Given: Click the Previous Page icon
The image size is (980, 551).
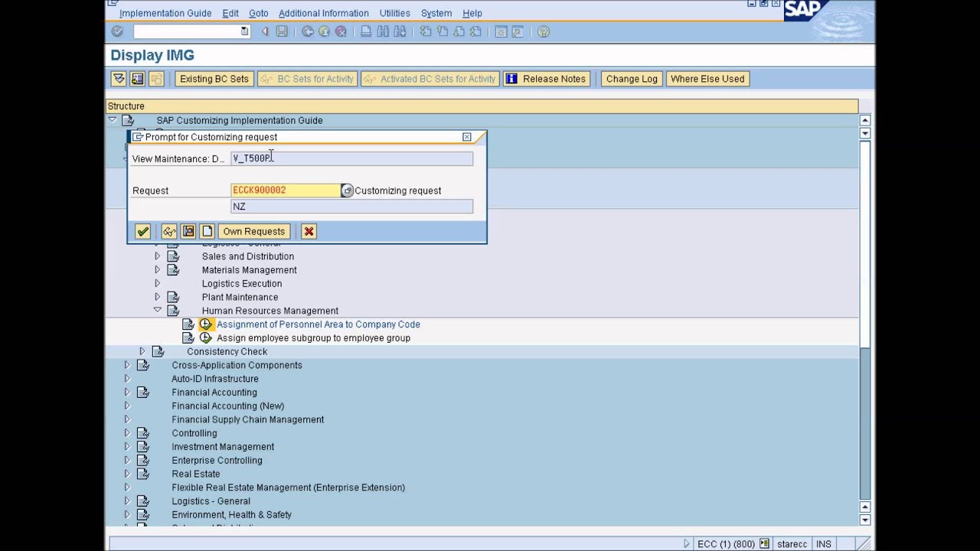Looking at the screenshot, I should coord(442,31).
